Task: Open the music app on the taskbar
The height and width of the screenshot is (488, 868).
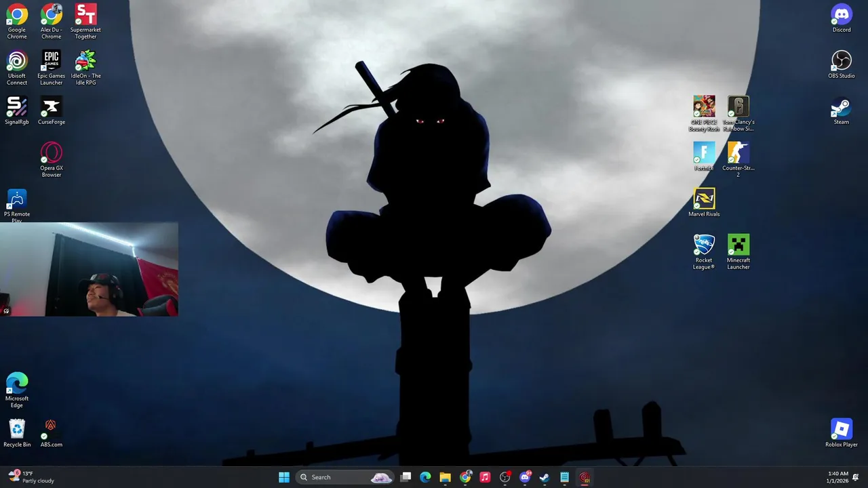Action: (485, 477)
